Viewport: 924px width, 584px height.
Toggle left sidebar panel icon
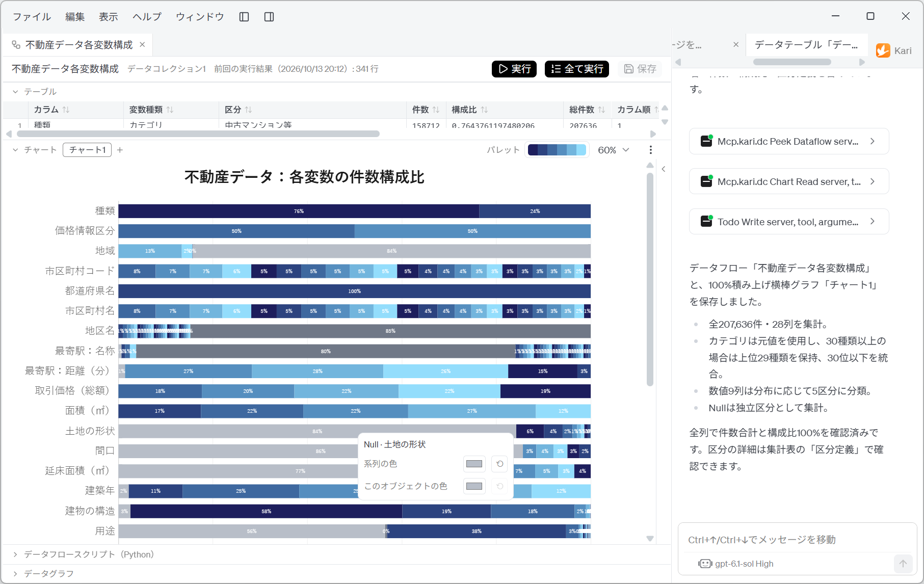[x=244, y=17]
